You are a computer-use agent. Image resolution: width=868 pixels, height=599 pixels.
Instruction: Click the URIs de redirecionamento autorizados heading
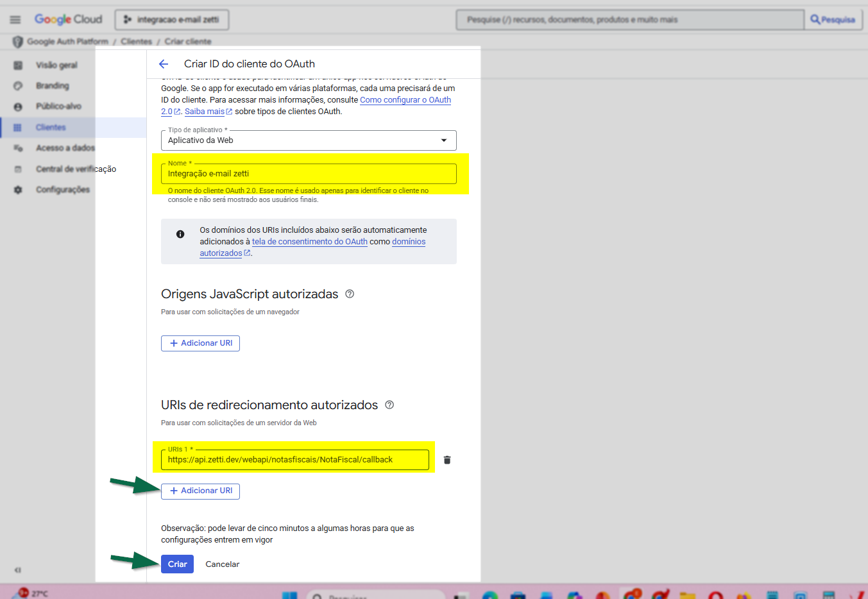(269, 405)
